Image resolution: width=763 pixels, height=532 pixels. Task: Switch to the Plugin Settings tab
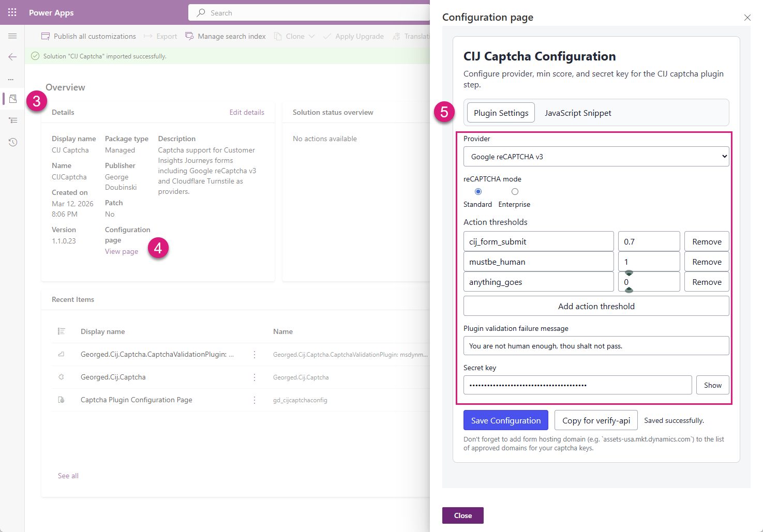[501, 113]
